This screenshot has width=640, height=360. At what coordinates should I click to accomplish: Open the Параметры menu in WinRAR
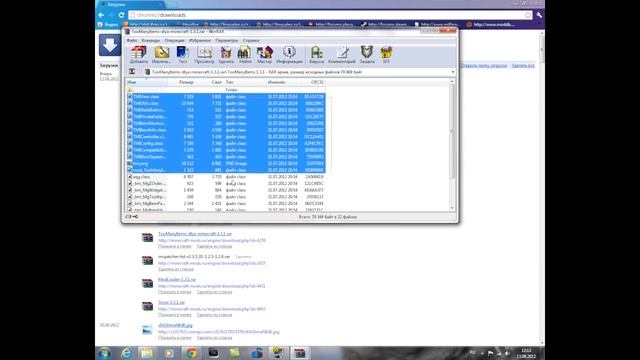pos(227,40)
